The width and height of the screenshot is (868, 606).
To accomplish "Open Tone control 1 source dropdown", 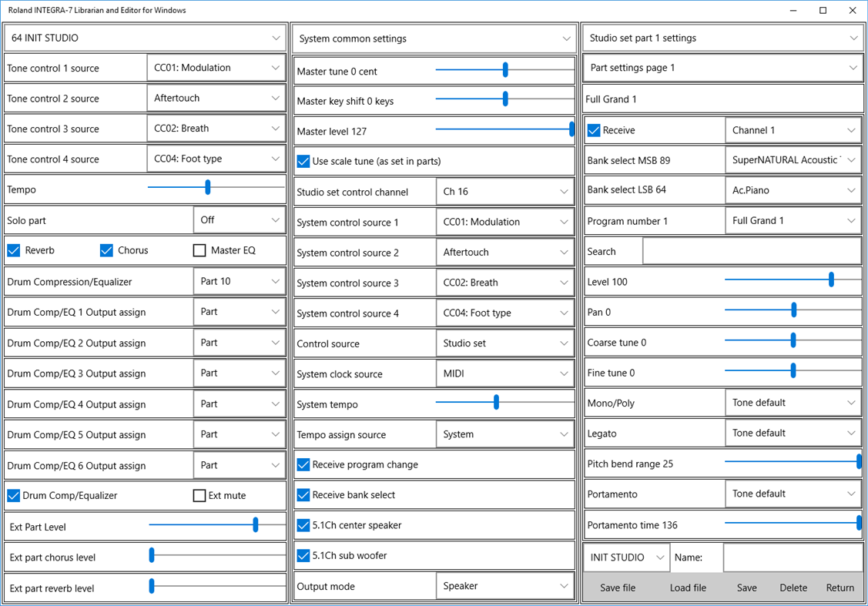I will (216, 68).
